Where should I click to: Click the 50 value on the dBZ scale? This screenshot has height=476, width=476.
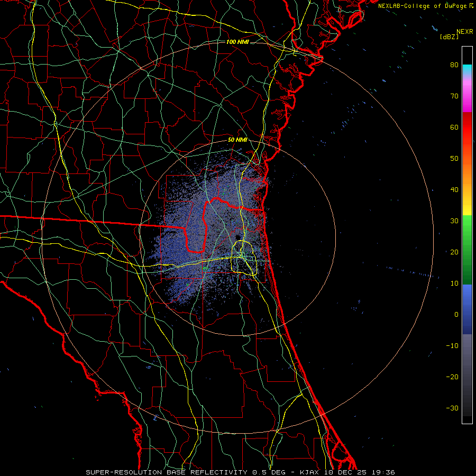[x=454, y=159]
